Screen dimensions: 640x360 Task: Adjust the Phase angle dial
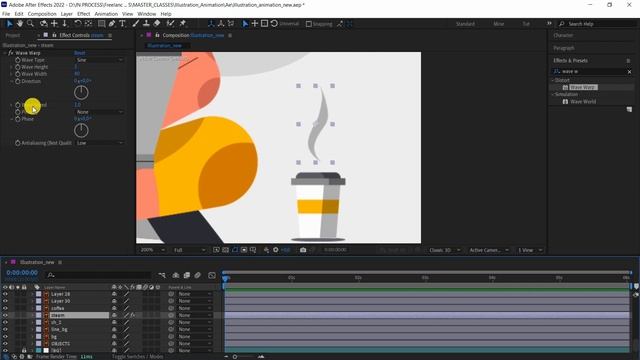81,131
